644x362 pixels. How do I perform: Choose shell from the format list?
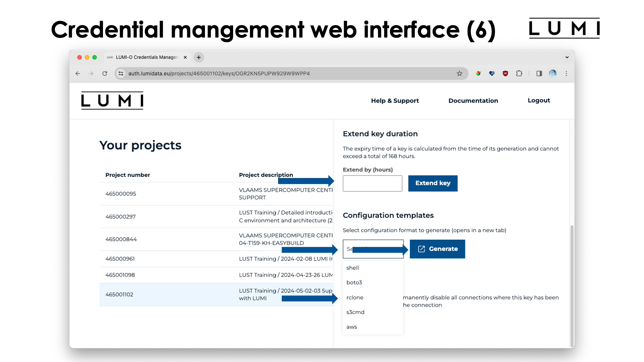click(373, 268)
